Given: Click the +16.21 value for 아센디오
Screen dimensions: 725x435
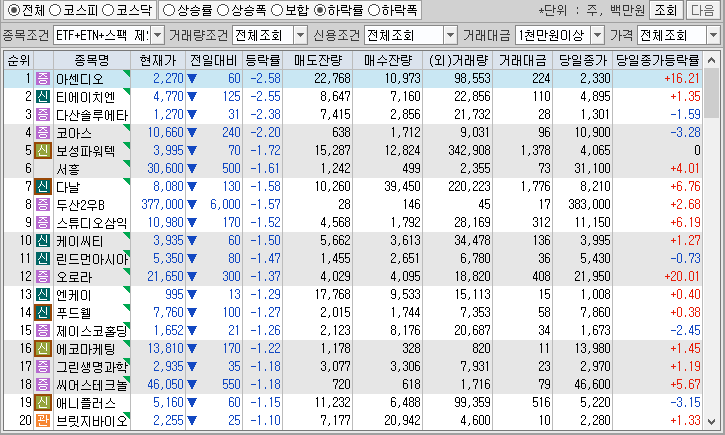Looking at the screenshot, I should pyautogui.click(x=682, y=79).
